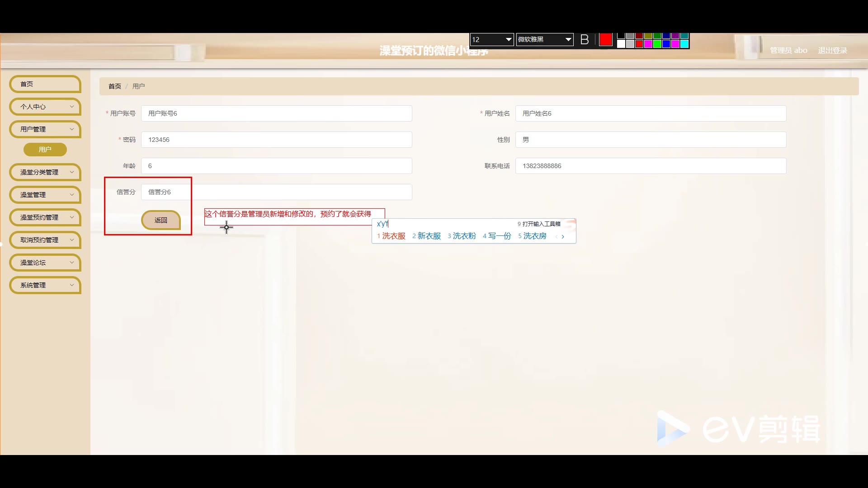Open the IME toolbox 打开输入工具箱
868x488 pixels.
tap(541, 224)
